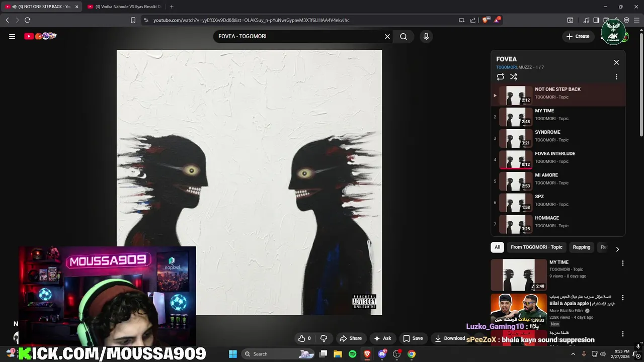Open File Explorer from taskbar

click(338, 354)
